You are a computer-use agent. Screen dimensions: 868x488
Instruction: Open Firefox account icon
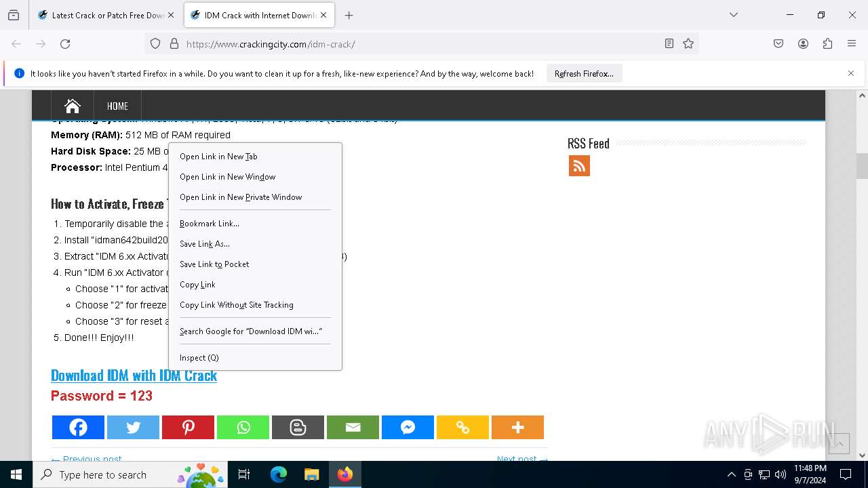tap(803, 43)
